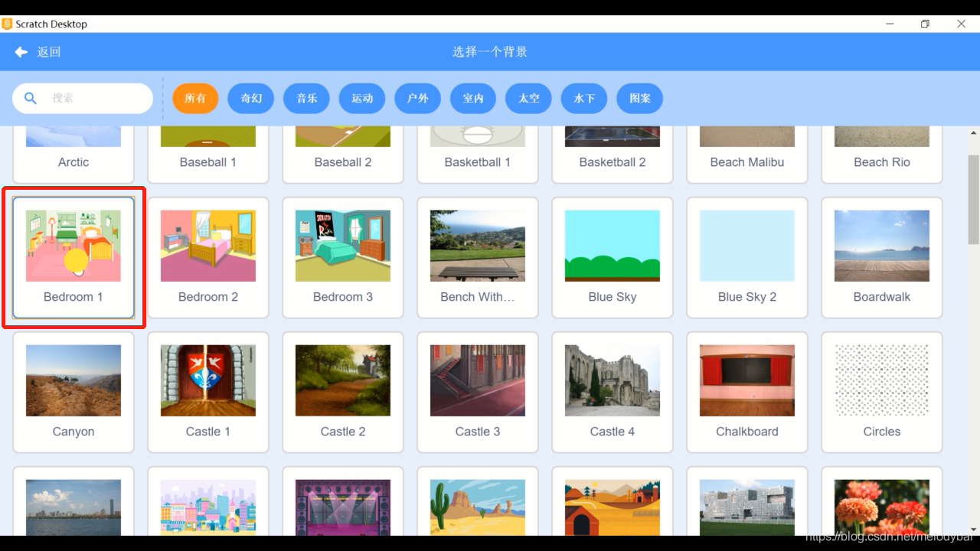Focus the 搜索 search field
This screenshot has height=551, width=980.
tap(83, 98)
